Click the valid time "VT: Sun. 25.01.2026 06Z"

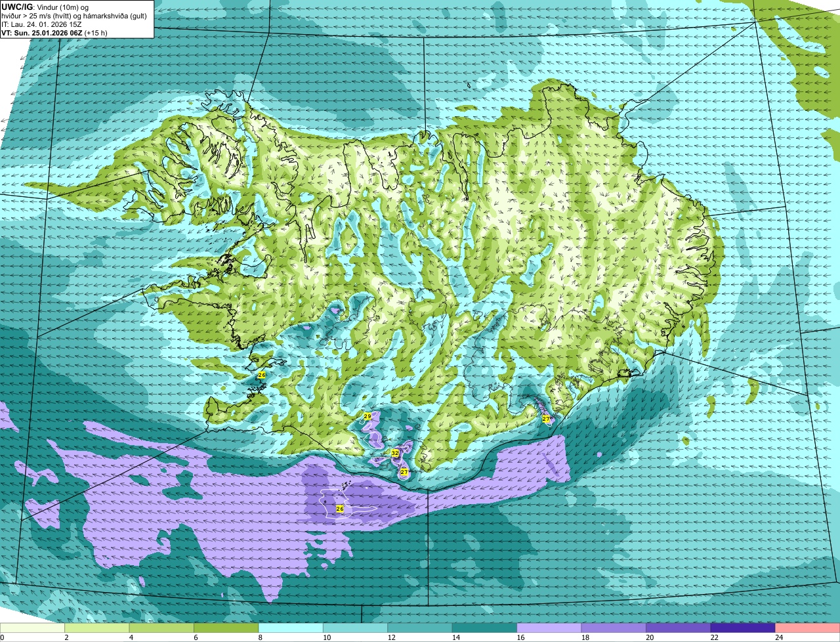click(41, 33)
